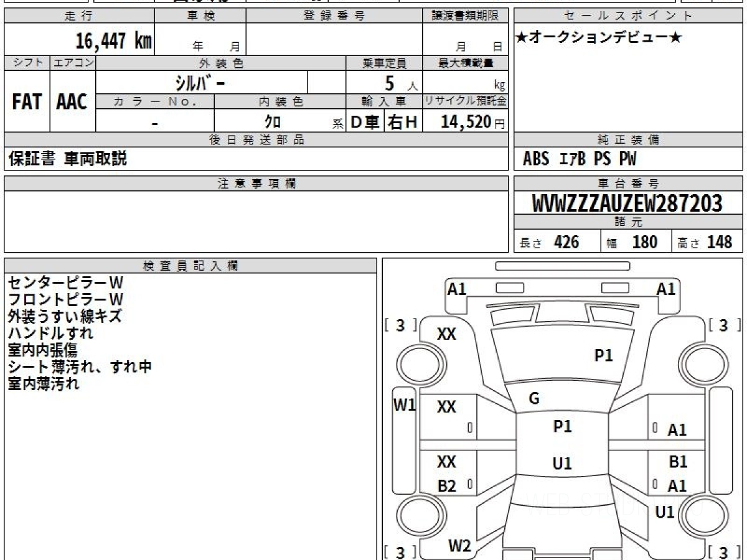Click the B2 damage mark
Image resolution: width=747 pixels, height=560 pixels.
click(x=446, y=487)
